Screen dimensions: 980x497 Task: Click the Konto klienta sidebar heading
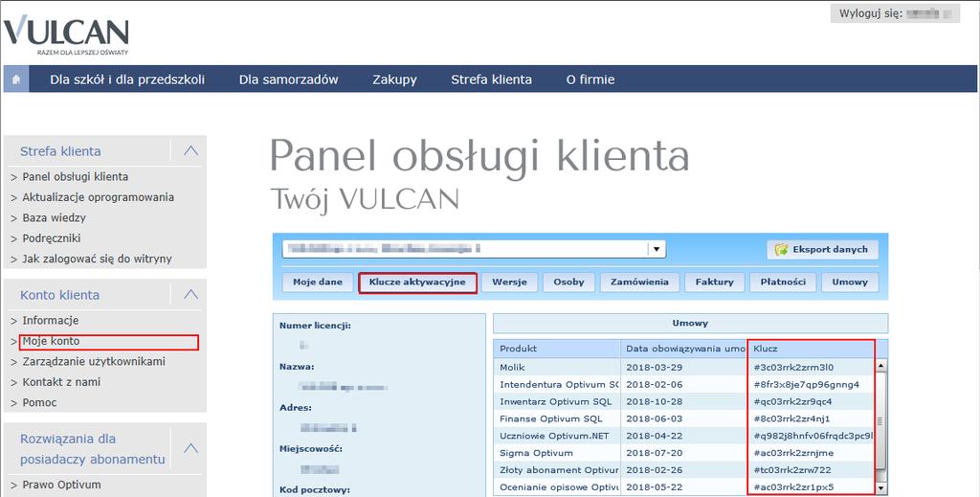pos(59,294)
